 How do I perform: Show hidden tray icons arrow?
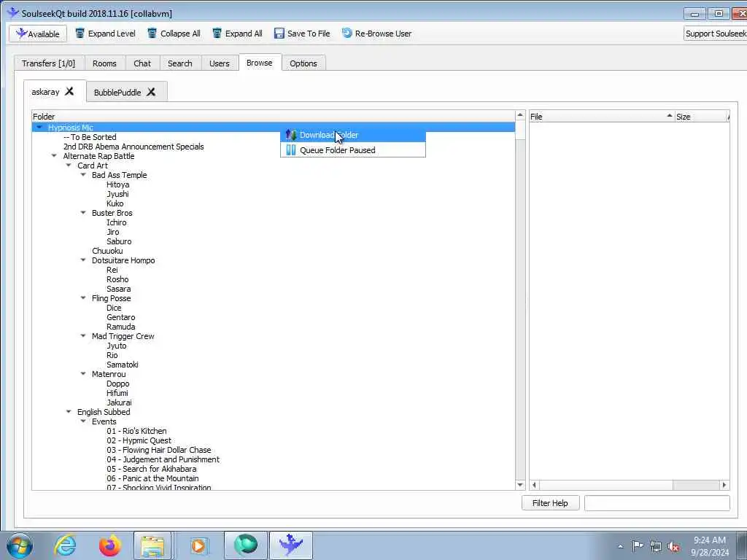tap(620, 547)
